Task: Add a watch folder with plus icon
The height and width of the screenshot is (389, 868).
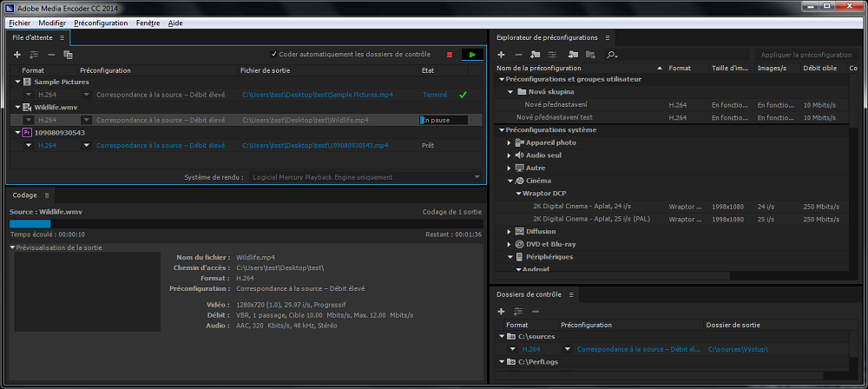Action: (501, 312)
